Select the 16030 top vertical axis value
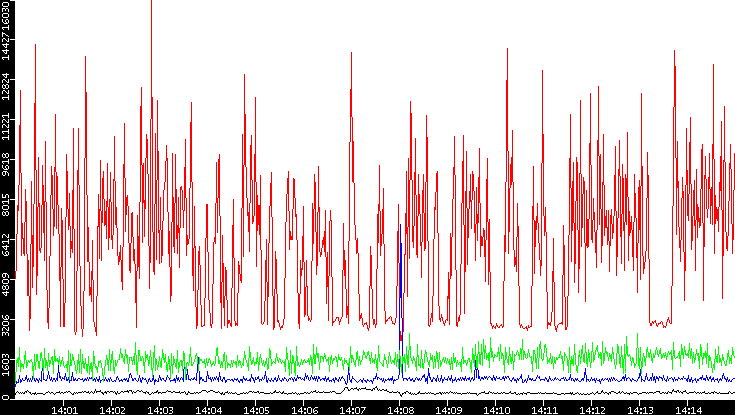The height and width of the screenshot is (415, 735). coord(6,16)
